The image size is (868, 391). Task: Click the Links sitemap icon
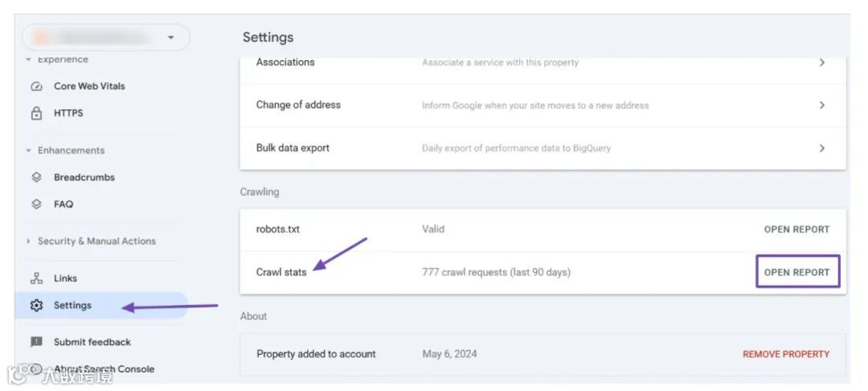[36, 279]
